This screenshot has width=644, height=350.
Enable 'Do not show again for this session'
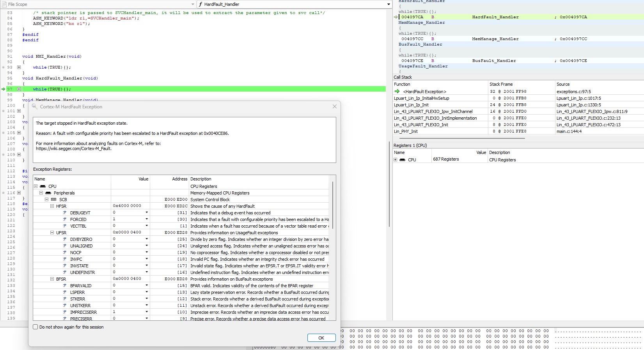point(35,327)
